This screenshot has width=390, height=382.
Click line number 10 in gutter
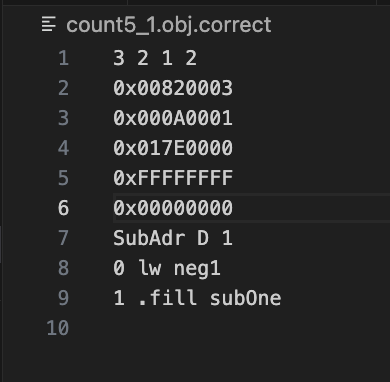[58, 328]
